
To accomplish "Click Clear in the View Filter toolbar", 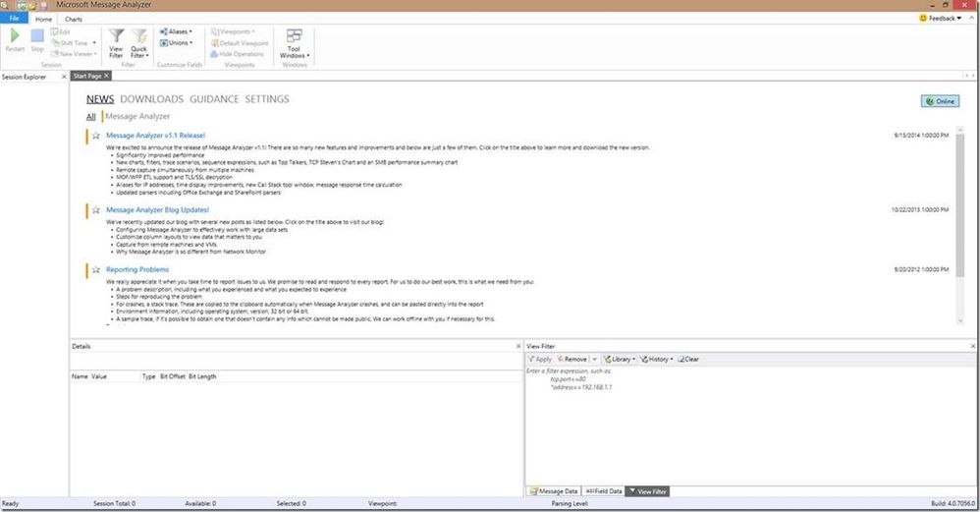I will tap(688, 359).
